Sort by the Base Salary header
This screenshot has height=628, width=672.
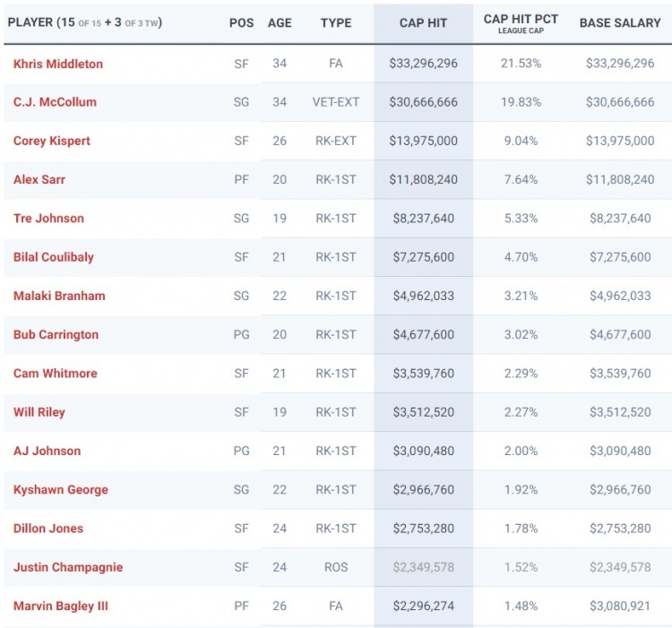tap(619, 22)
